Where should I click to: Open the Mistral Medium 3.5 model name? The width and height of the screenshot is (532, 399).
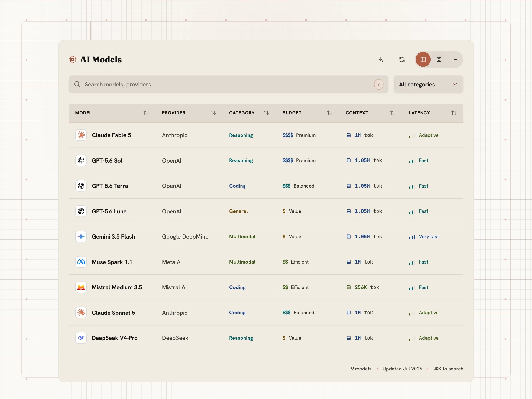click(x=117, y=287)
